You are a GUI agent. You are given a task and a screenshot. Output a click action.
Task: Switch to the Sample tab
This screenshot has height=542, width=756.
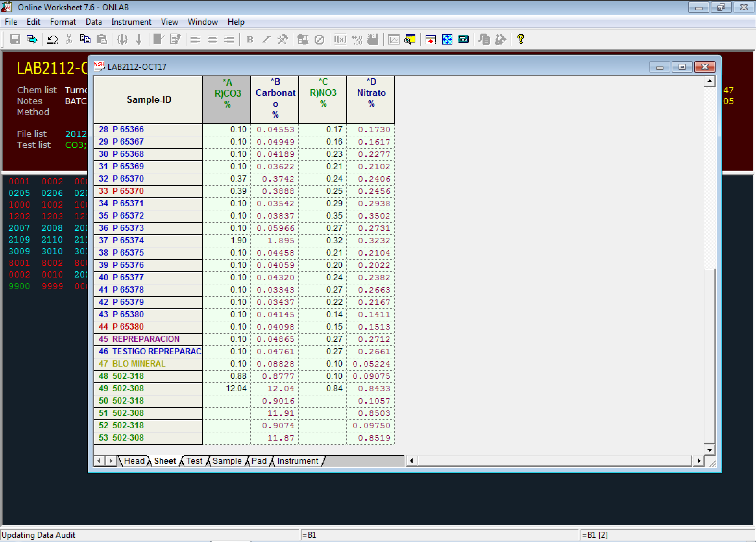pos(227,461)
